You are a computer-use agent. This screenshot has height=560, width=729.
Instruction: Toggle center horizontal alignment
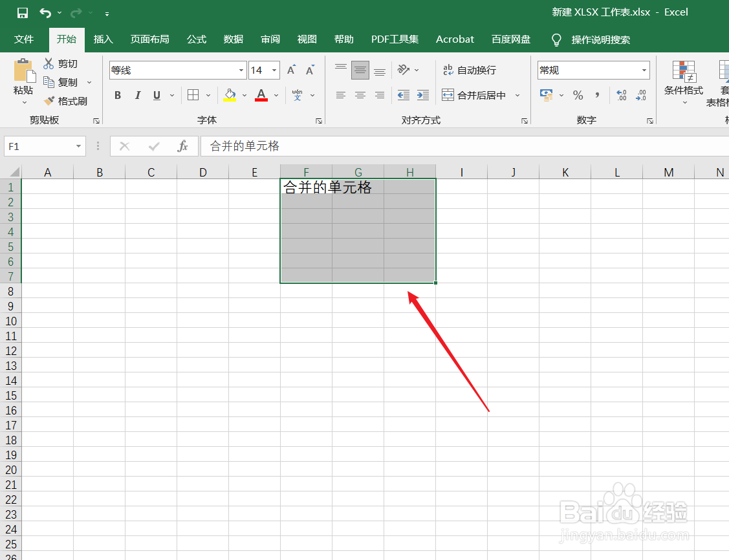click(360, 95)
